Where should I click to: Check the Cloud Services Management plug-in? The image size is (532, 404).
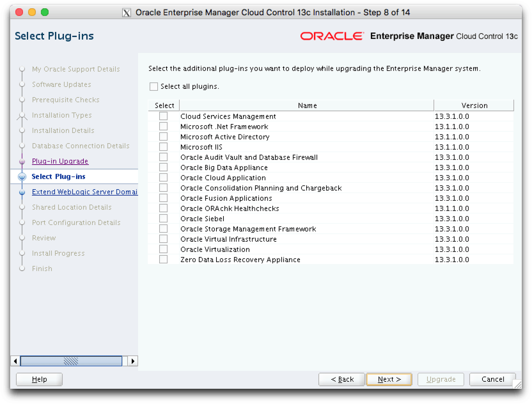[x=163, y=116]
